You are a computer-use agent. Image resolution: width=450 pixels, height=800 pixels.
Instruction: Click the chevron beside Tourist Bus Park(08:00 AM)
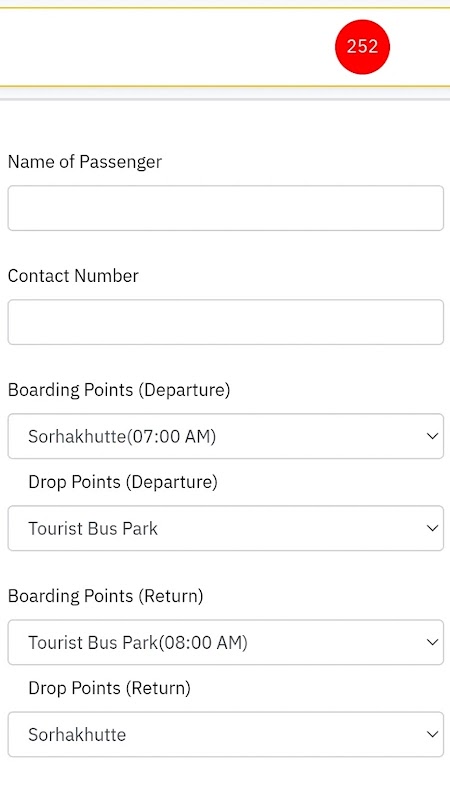coord(432,642)
